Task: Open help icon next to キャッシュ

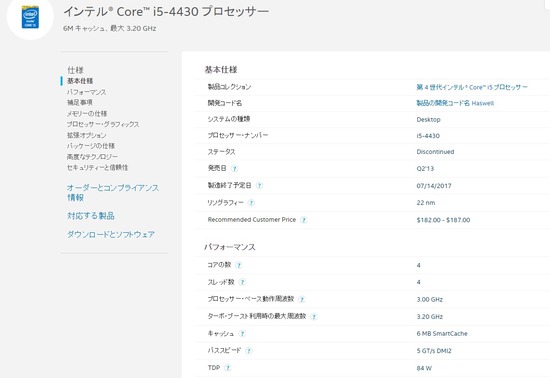Action: 242,333
